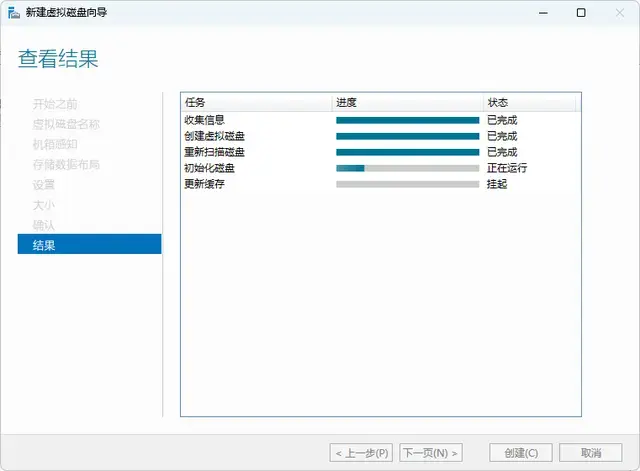Switch to the 存储数据布局 step
Viewport: 640px width, 471px height.
click(x=66, y=164)
